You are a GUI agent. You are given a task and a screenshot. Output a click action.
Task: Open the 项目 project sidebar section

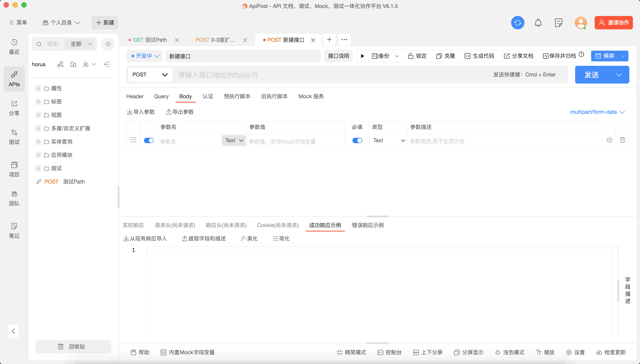(14, 169)
